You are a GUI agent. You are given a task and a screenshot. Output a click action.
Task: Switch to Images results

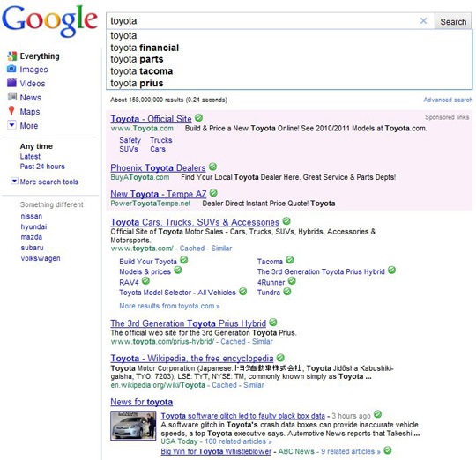[33, 70]
